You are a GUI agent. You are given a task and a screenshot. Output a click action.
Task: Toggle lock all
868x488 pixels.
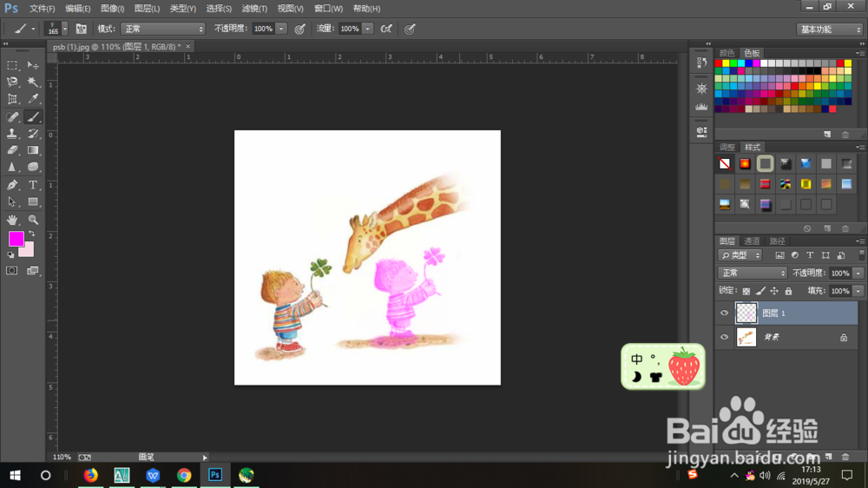pos(788,291)
